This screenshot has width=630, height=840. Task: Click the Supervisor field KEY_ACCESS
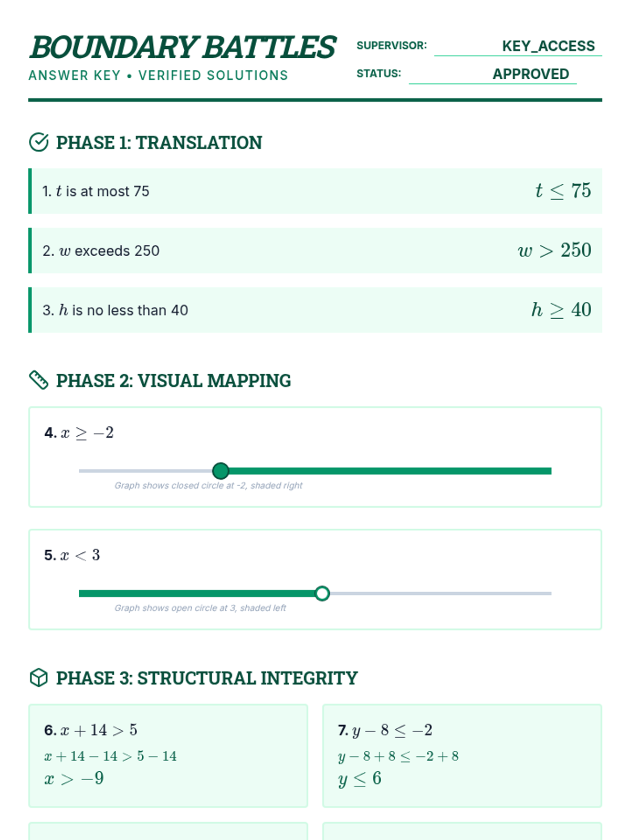coord(548,46)
